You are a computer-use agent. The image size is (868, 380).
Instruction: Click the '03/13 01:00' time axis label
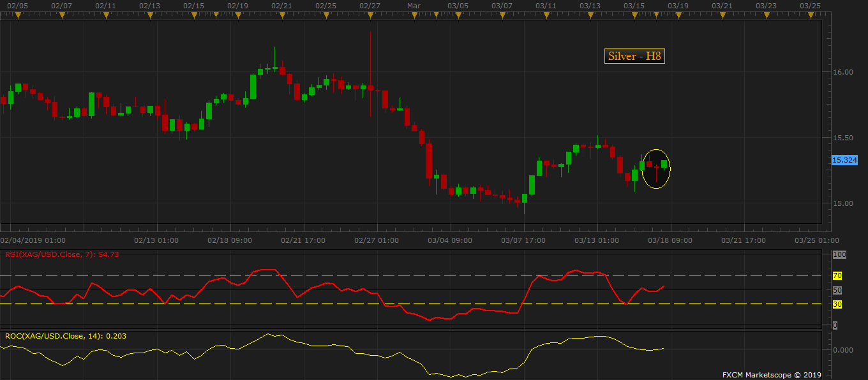(x=597, y=240)
